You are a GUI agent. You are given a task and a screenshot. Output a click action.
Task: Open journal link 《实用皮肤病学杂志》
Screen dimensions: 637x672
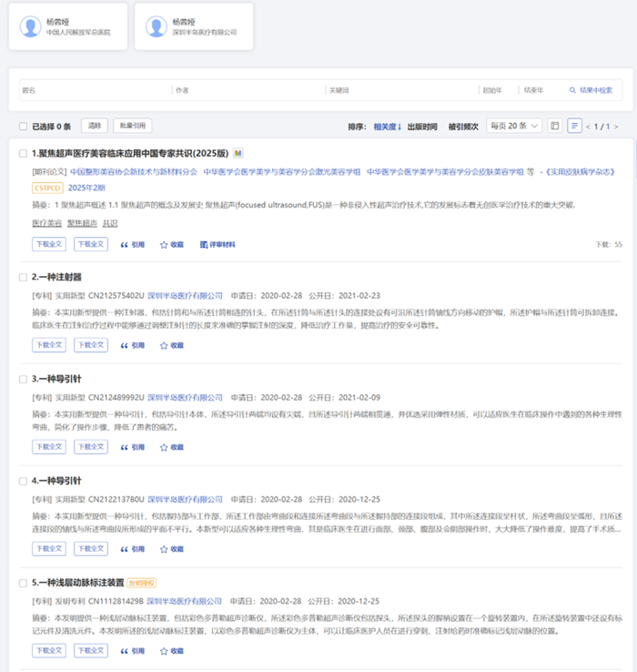coord(580,172)
